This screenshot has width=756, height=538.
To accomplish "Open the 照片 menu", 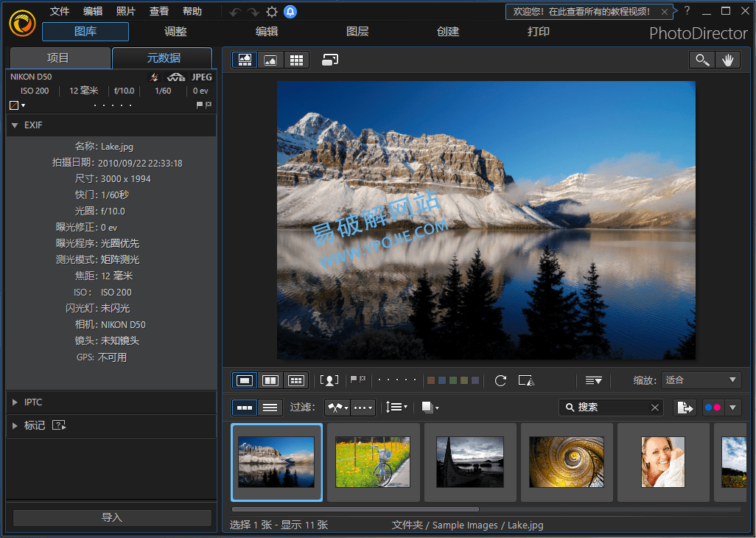I will tap(126, 11).
